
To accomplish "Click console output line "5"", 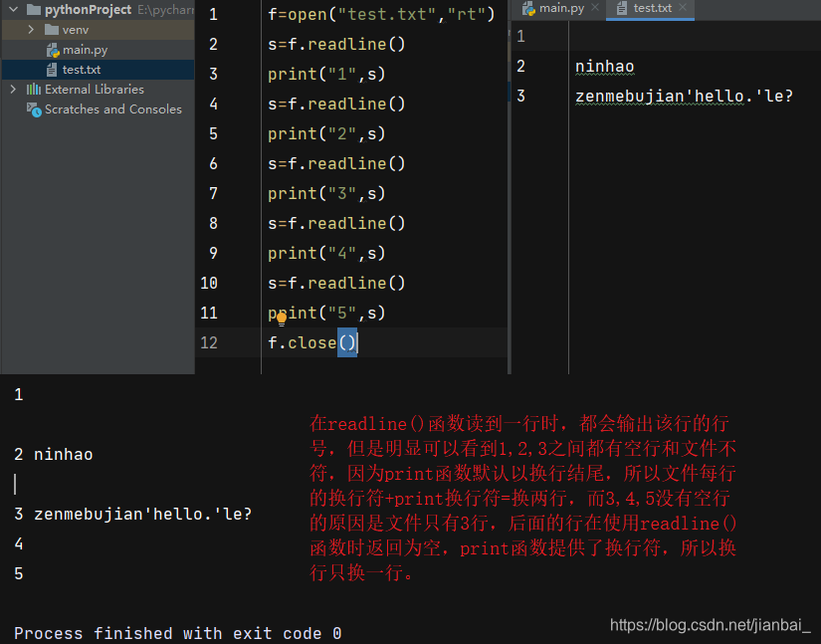I will 19,574.
